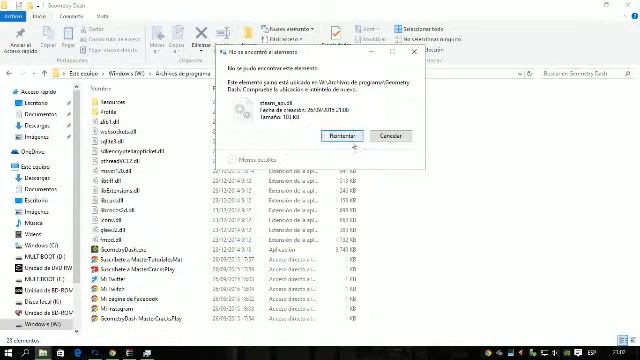The image size is (640, 360).
Task: Select the sqlite3.dll file
Action: (108, 142)
